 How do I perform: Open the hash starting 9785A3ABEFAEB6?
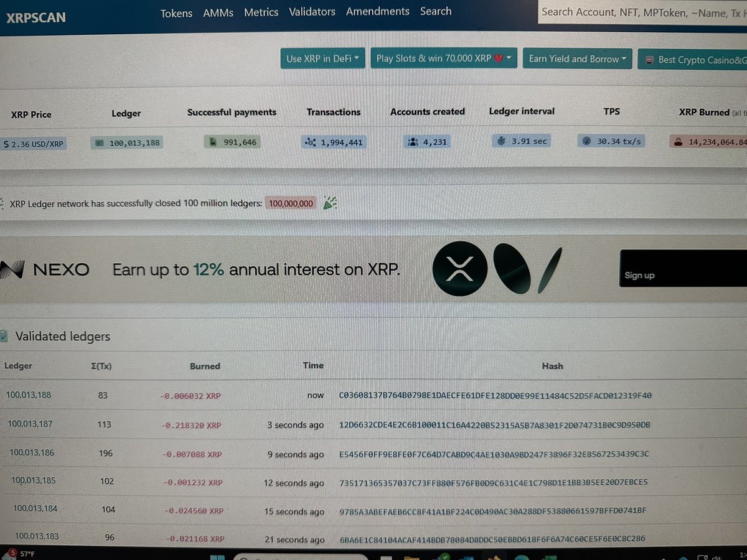492,511
